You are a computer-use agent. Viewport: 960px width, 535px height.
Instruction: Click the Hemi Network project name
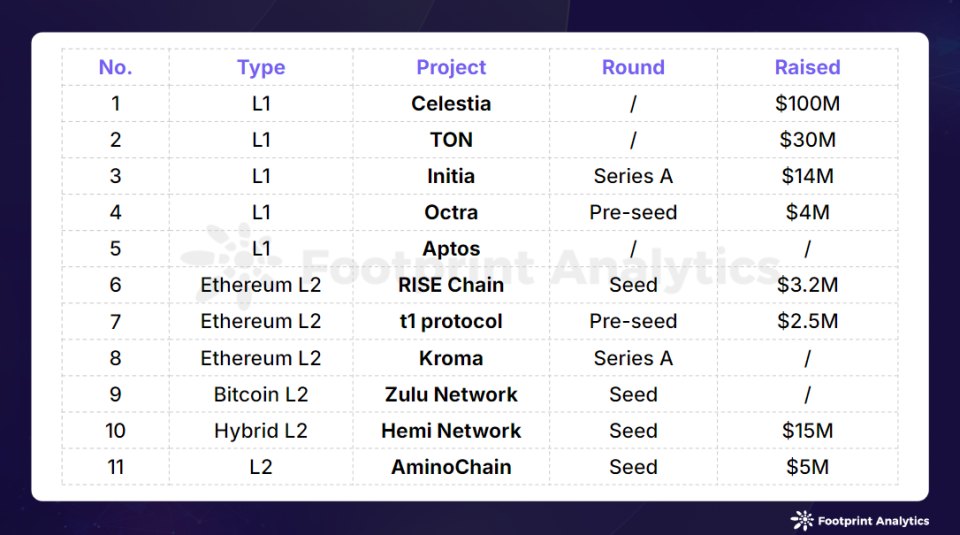[x=451, y=431]
